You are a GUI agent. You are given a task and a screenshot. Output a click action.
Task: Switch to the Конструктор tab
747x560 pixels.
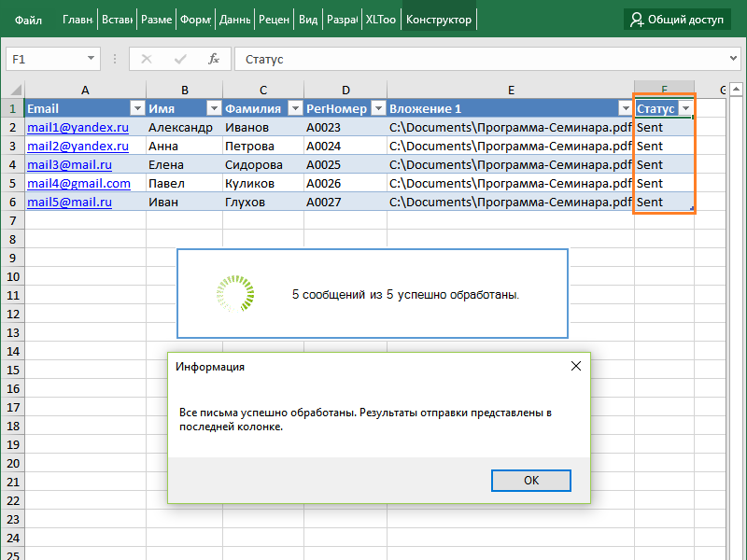[439, 19]
